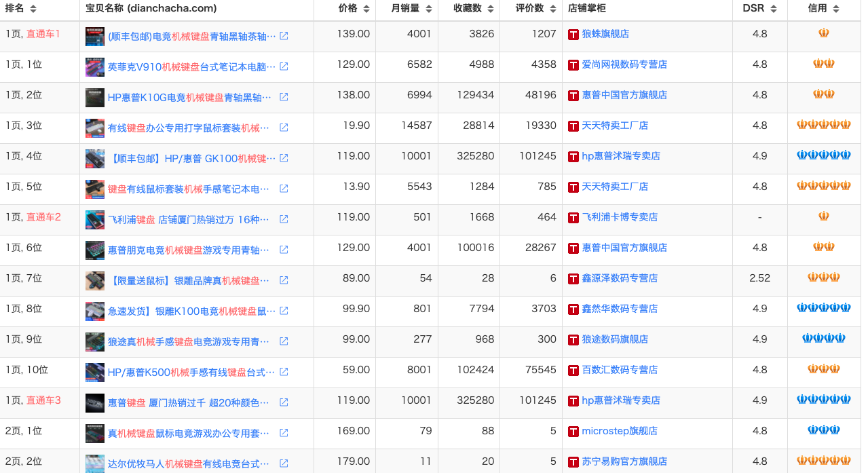Sort by 价格 column sort arrows
The height and width of the screenshot is (473, 868).
367,9
